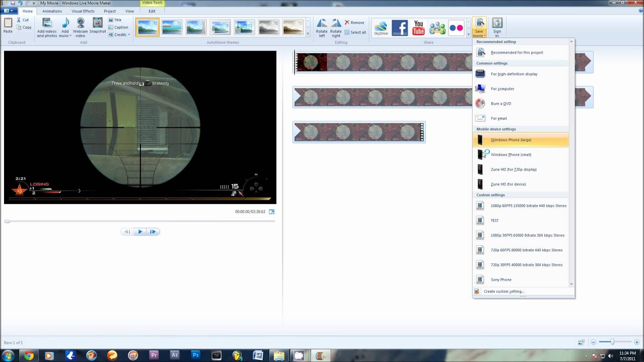
Task: Zoom in the time scale
Action: point(636,342)
